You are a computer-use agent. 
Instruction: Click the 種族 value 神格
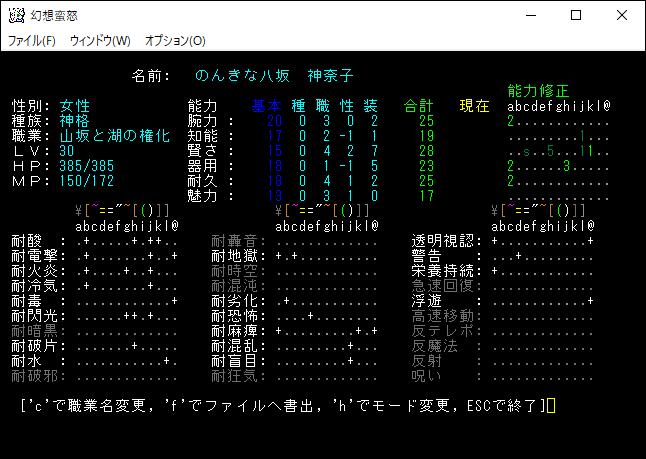75,121
